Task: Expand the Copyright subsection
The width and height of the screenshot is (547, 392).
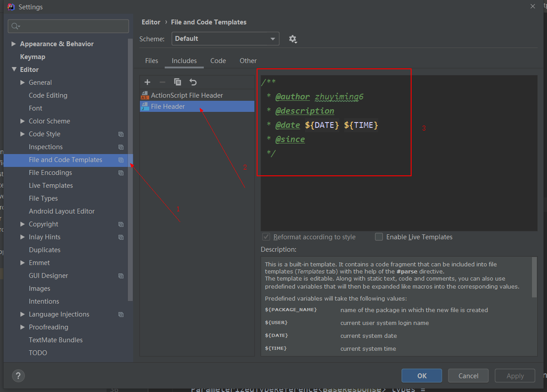Action: coord(23,224)
